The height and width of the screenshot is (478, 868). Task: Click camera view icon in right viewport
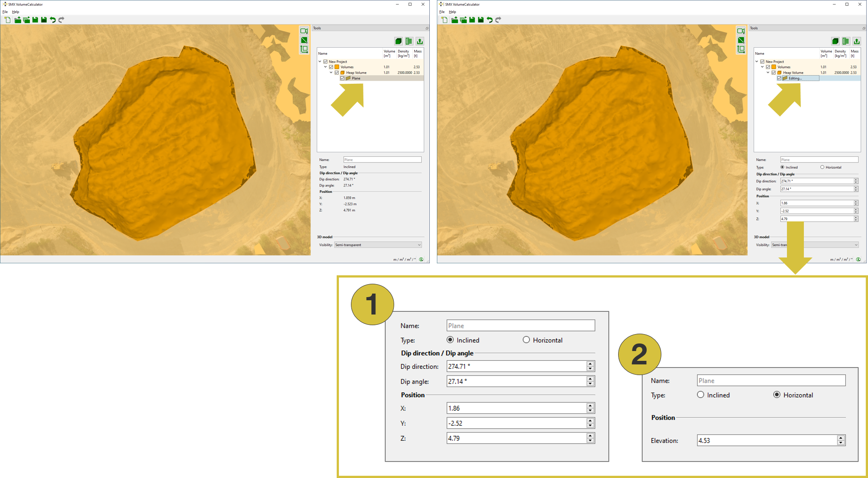click(x=741, y=31)
